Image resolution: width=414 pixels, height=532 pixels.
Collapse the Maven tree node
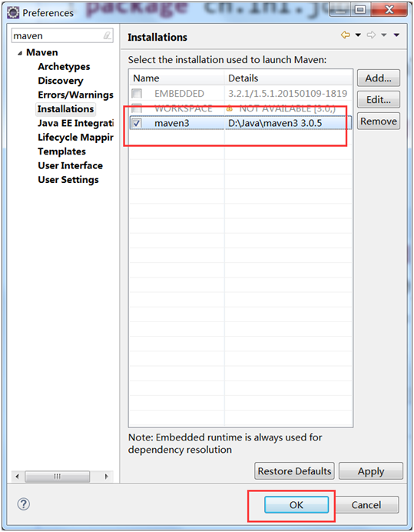20,53
